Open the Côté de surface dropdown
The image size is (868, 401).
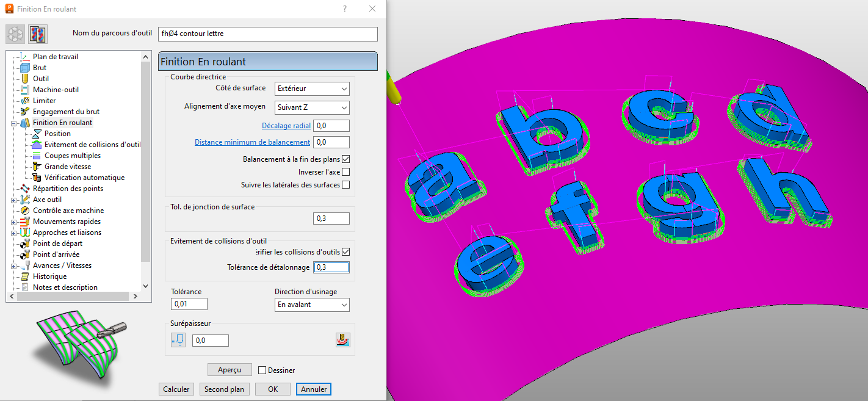(x=312, y=89)
